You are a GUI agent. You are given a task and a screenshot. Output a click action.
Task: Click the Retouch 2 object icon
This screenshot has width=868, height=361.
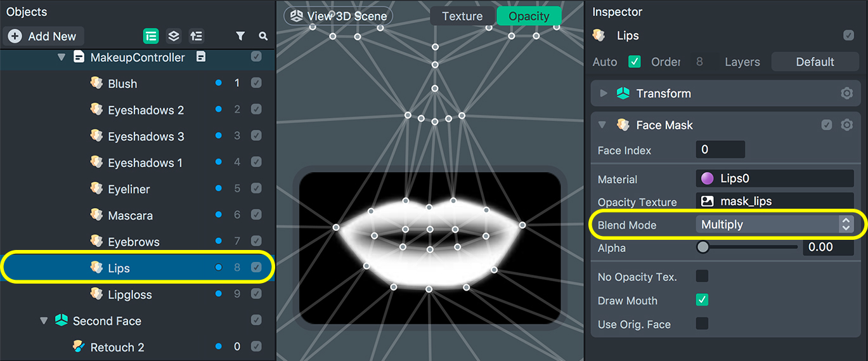[x=79, y=346]
